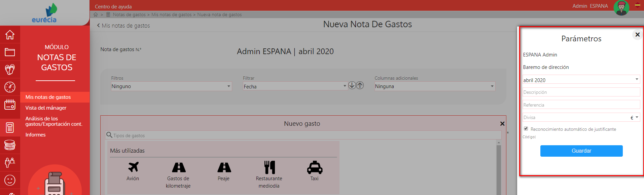
Task: Sort descending with the down arrow icon
Action: (352, 85)
